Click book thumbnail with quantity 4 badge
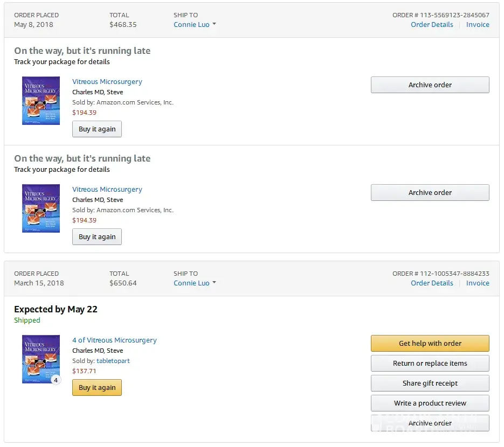The height and width of the screenshot is (447, 504). click(41, 359)
